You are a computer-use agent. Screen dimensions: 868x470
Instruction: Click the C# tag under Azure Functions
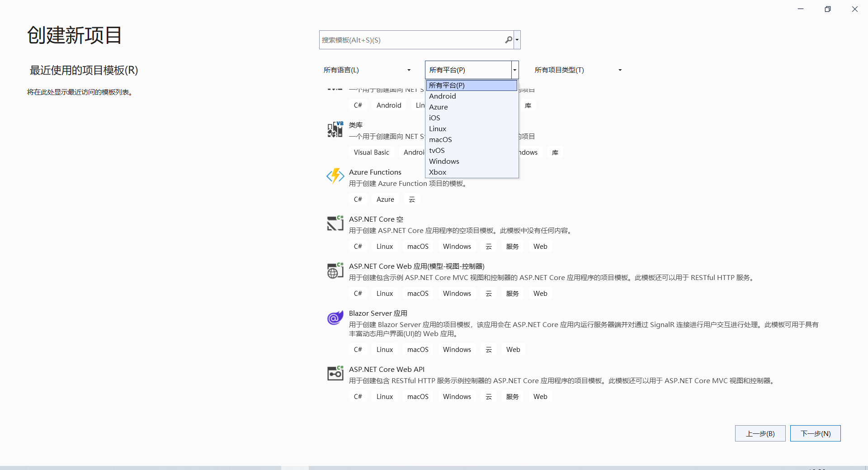[x=358, y=199]
